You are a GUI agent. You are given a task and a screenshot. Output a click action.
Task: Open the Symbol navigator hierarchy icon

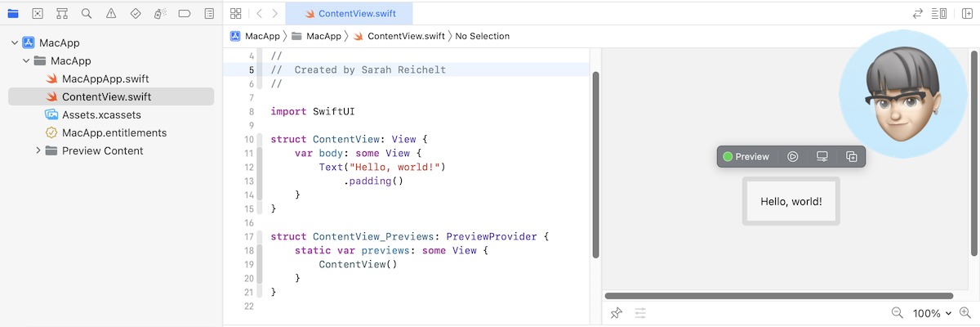[x=62, y=14]
